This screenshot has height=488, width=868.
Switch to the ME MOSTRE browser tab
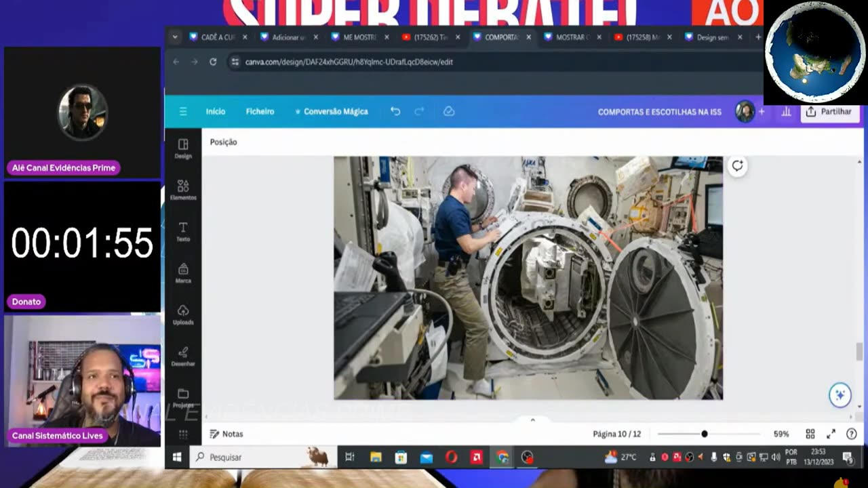(x=359, y=37)
